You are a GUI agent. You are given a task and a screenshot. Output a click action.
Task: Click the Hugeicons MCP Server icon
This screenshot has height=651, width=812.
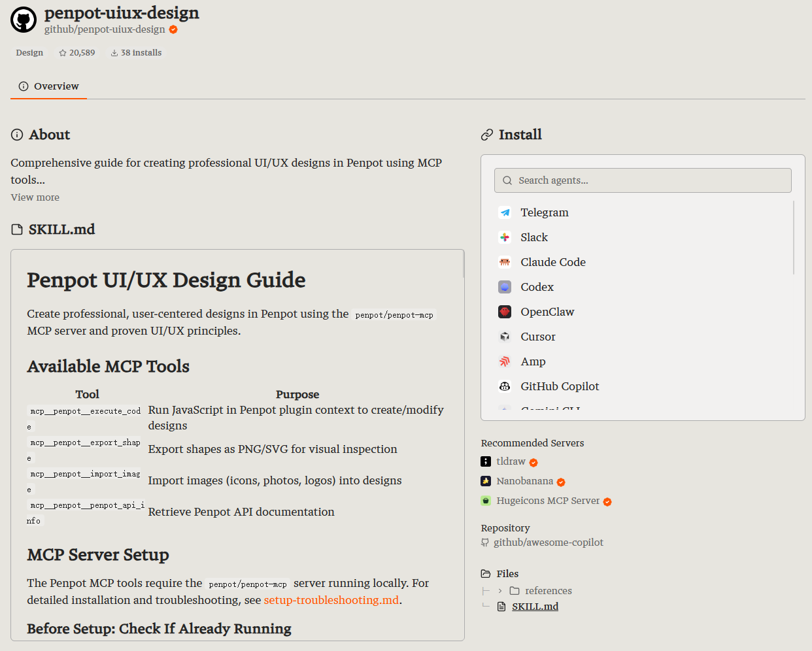[486, 501]
